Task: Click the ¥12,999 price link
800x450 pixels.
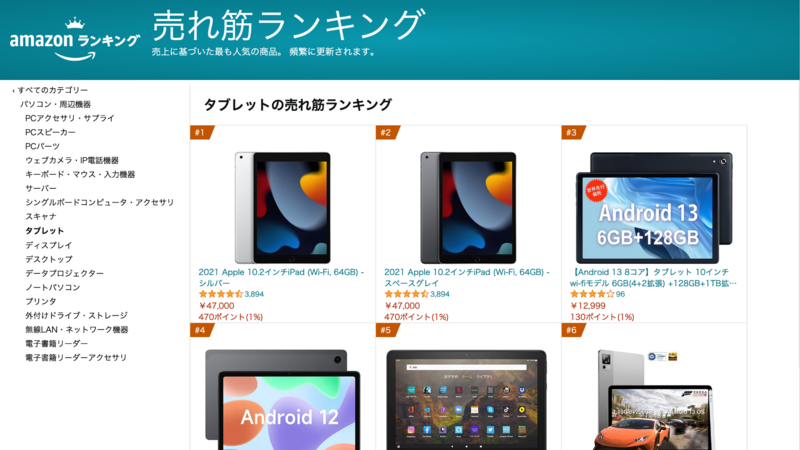Action: (x=588, y=306)
